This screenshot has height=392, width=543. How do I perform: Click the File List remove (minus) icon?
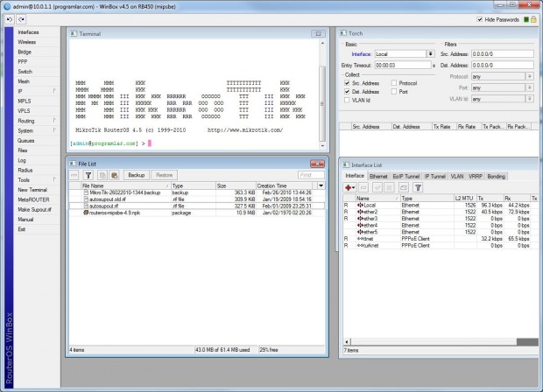point(74,175)
